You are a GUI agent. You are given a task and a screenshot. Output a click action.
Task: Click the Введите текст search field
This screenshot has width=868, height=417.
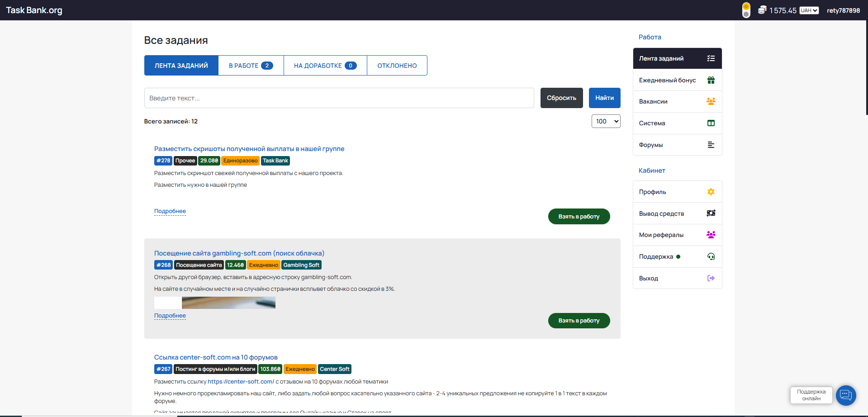[339, 98]
